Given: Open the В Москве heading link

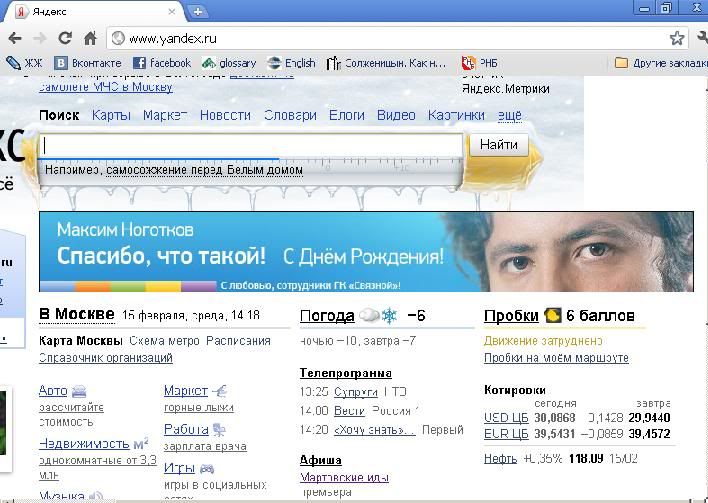Looking at the screenshot, I should click(x=77, y=314).
